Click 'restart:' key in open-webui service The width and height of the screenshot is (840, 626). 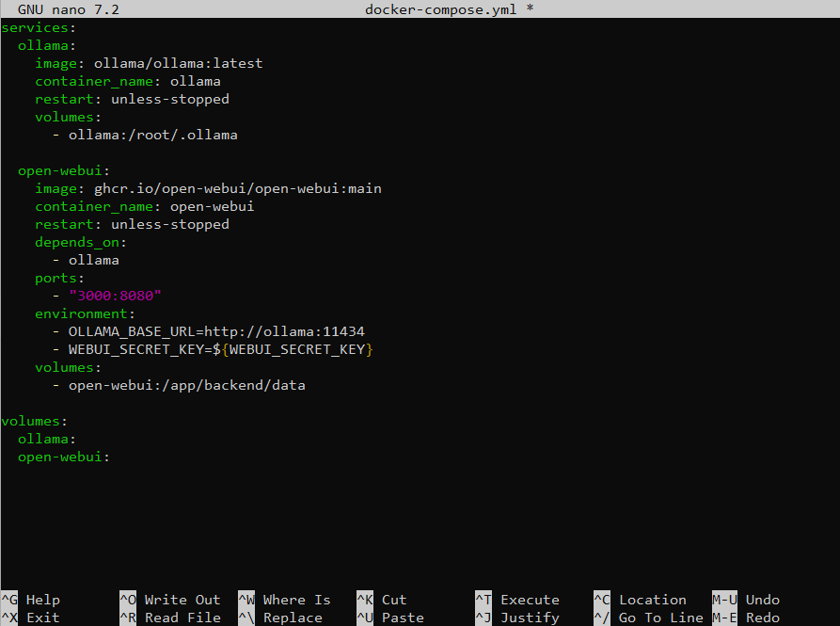pos(68,225)
